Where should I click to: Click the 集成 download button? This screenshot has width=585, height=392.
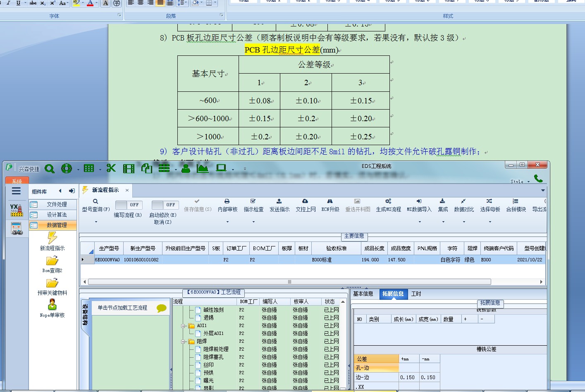(x=443, y=206)
